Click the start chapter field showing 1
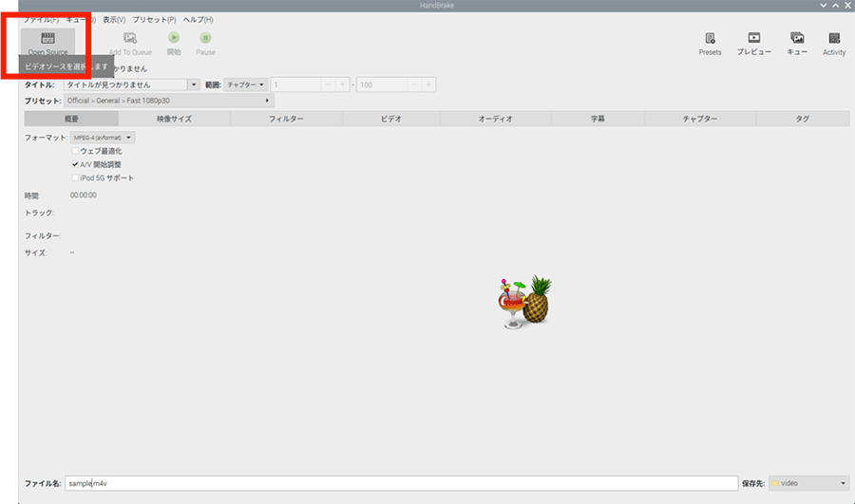This screenshot has width=855, height=504. click(x=295, y=85)
